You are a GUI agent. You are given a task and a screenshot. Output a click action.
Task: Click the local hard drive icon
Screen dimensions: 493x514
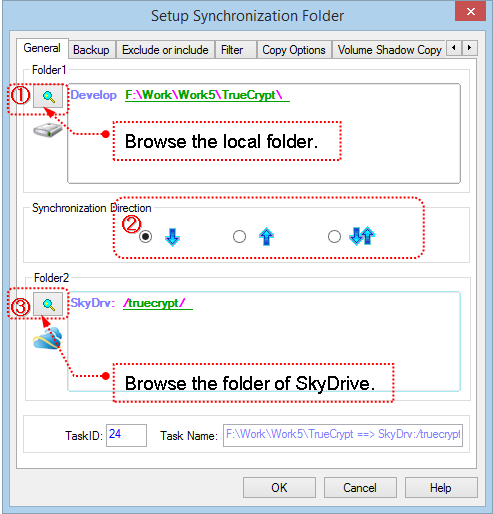(x=48, y=130)
